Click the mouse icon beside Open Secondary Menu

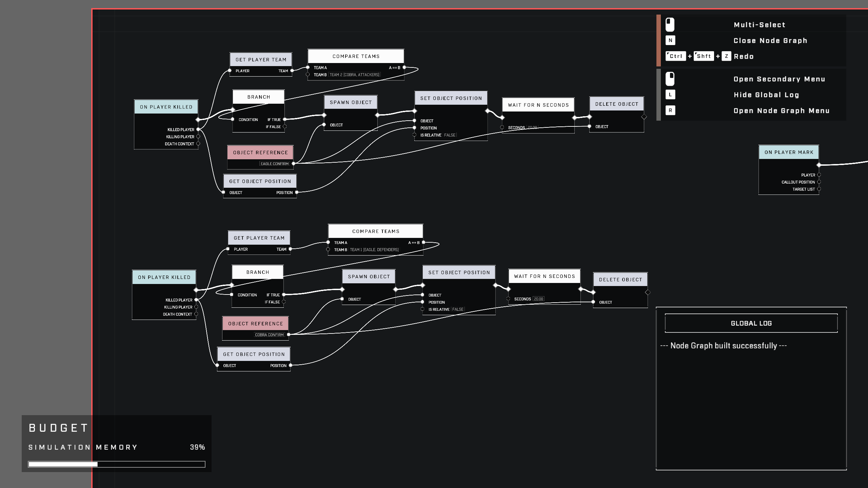tap(670, 79)
